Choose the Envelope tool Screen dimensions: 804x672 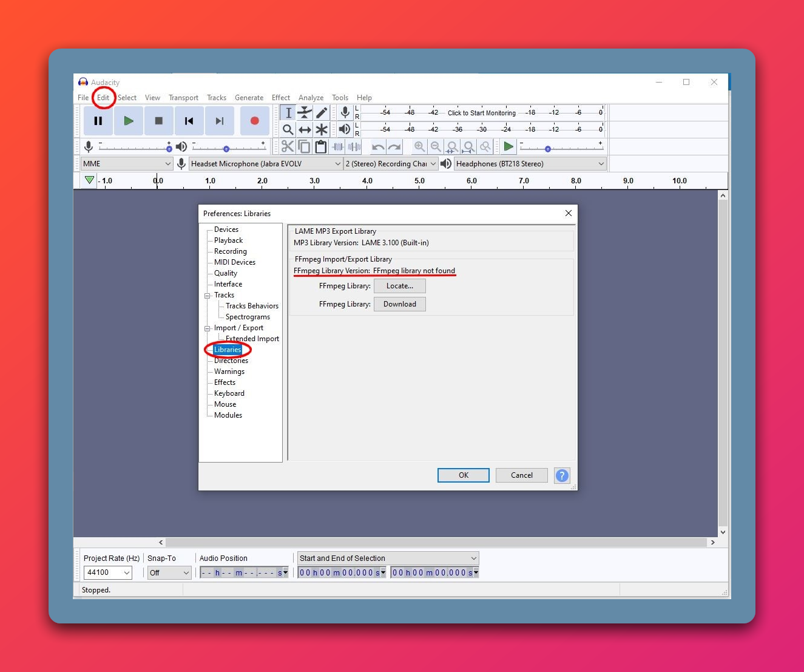click(x=305, y=112)
